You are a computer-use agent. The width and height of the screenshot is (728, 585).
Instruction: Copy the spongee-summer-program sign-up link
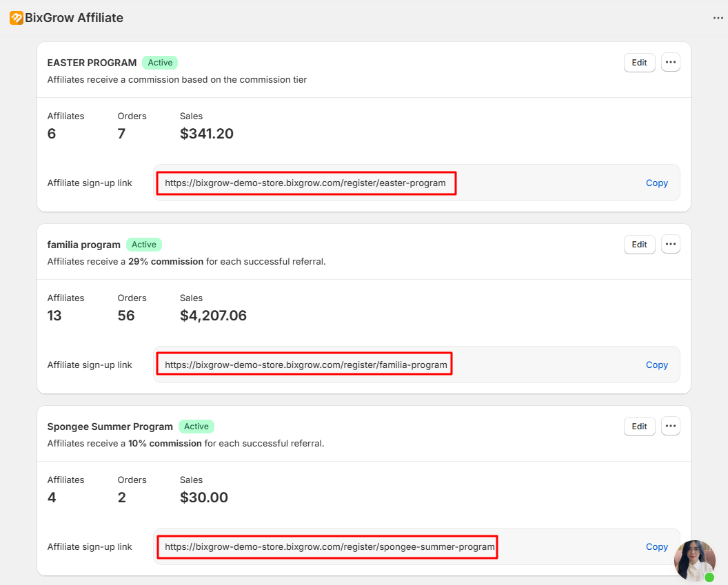click(656, 547)
